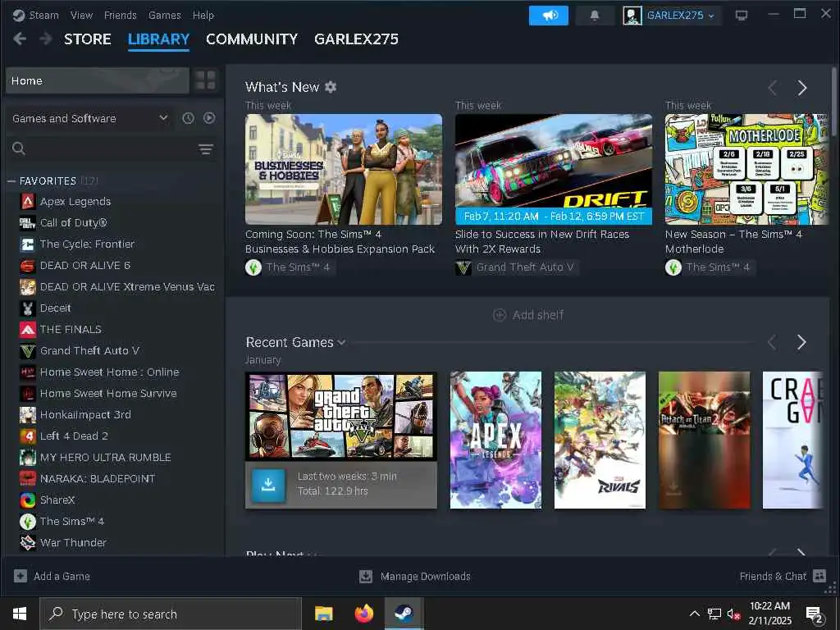Open the Friends menu

121,15
